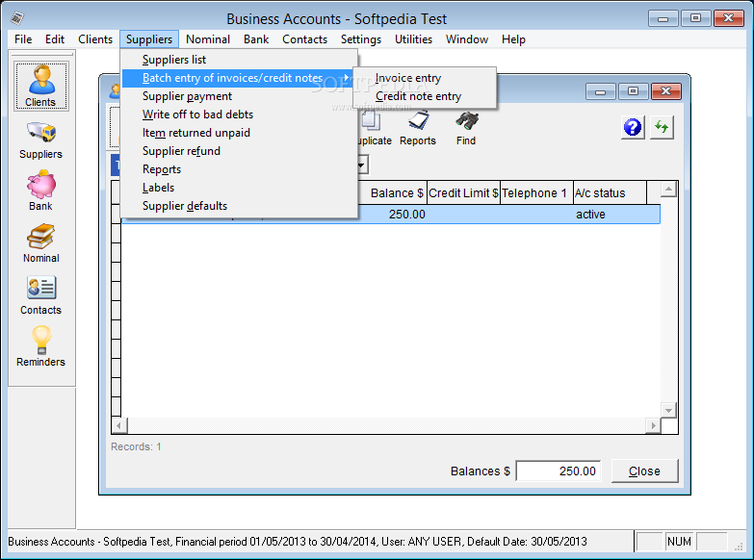The image size is (754, 560).
Task: Open the File menu
Action: click(x=23, y=39)
